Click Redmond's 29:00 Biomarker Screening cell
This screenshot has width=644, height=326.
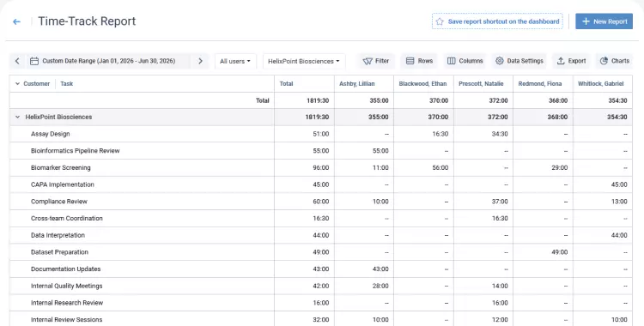point(559,167)
